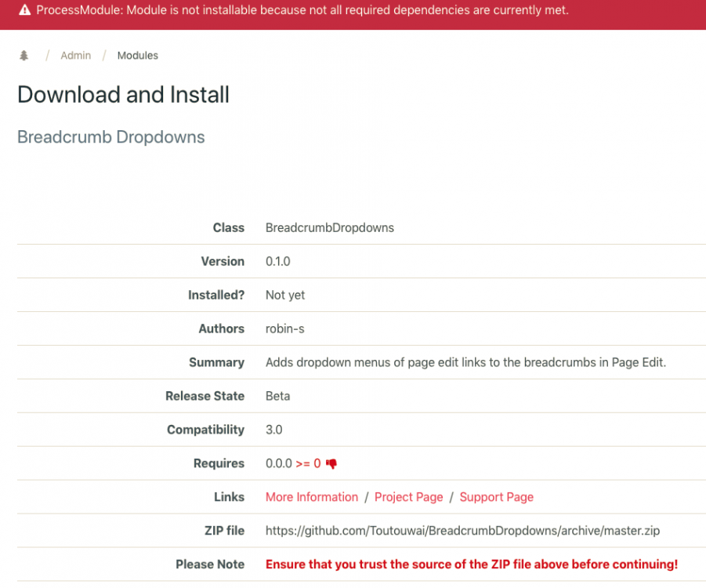
Task: Click the tree home icon in breadcrumbs
Action: [x=24, y=56]
